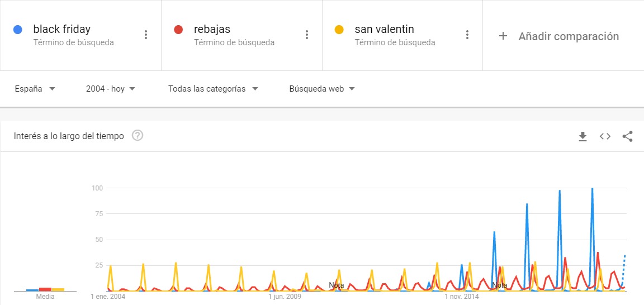Click the blue black friday color dot
Viewport: 644px width, 305px height.
coord(18,30)
